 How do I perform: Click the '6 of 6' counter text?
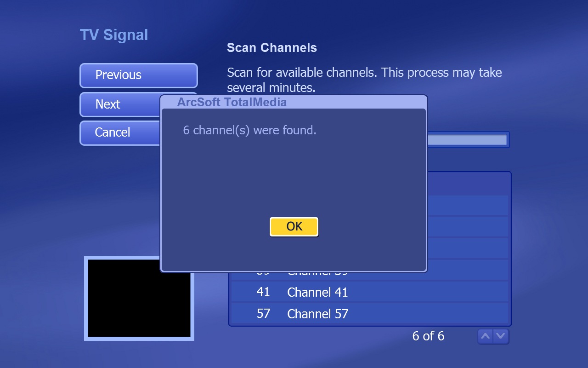click(x=428, y=336)
